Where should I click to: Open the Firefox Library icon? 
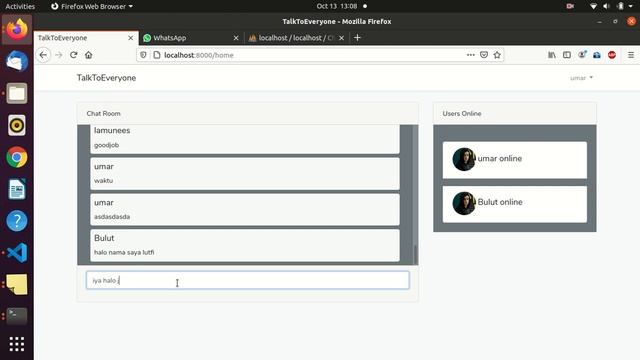552,55
